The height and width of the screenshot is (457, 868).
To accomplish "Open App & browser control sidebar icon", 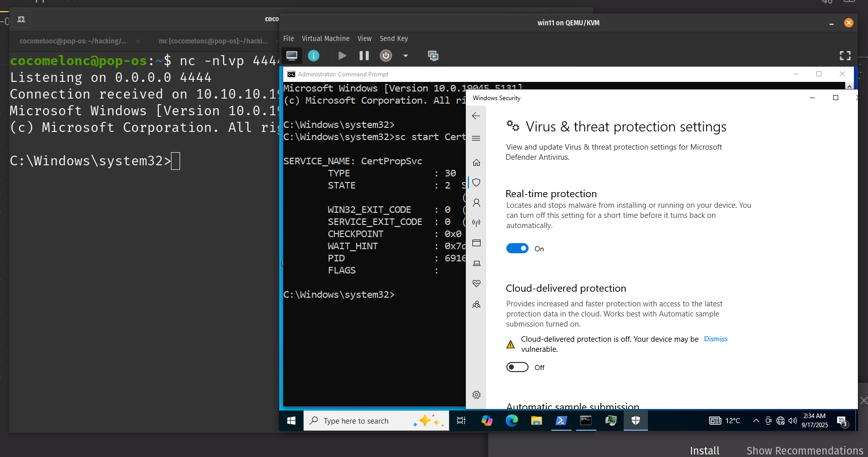I will click(476, 243).
